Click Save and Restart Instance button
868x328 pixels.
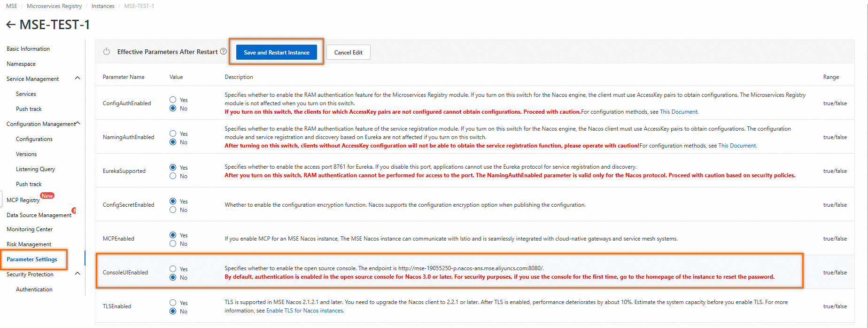click(277, 52)
